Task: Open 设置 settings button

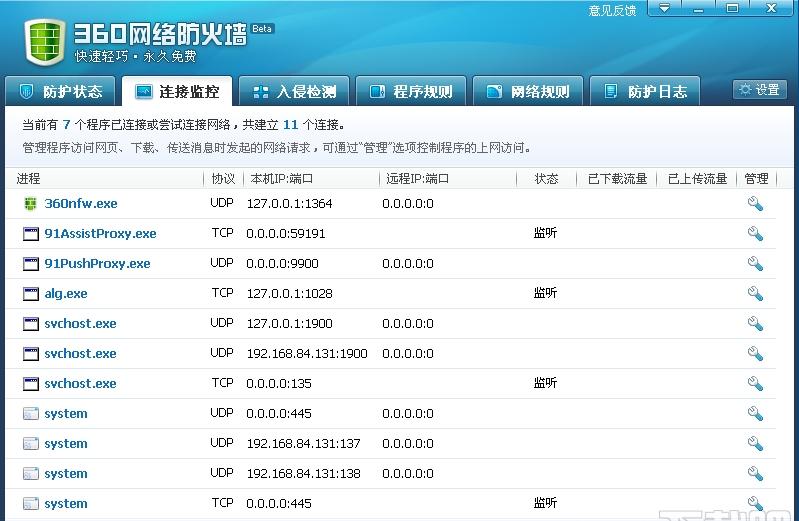Action: pyautogui.click(x=760, y=90)
